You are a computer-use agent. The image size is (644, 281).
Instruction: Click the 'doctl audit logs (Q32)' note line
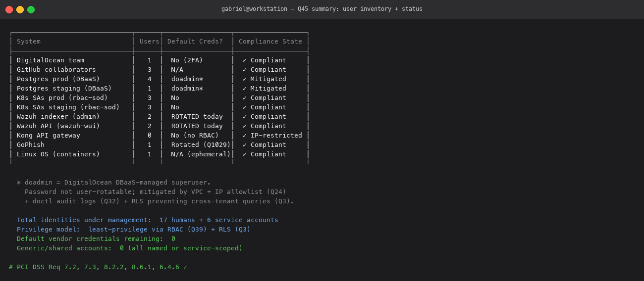(x=160, y=201)
